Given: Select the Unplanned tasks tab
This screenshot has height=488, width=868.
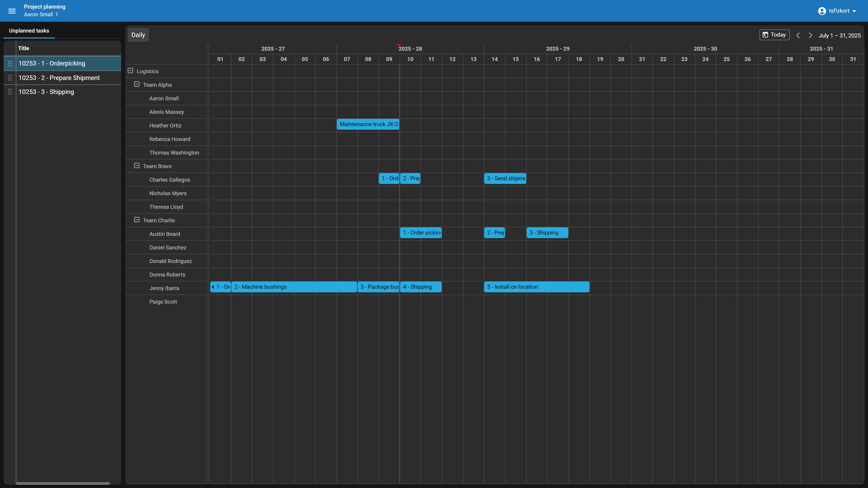Looking at the screenshot, I should tap(29, 31).
